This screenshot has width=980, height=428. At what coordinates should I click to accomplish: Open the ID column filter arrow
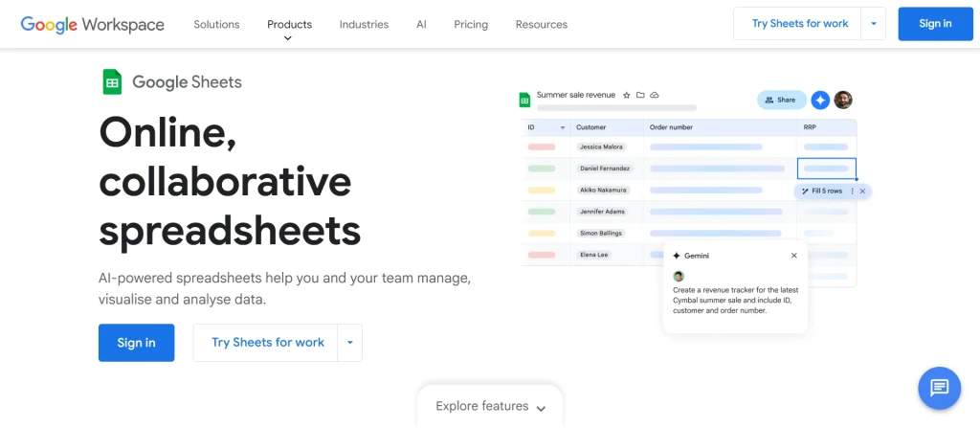pyautogui.click(x=563, y=127)
